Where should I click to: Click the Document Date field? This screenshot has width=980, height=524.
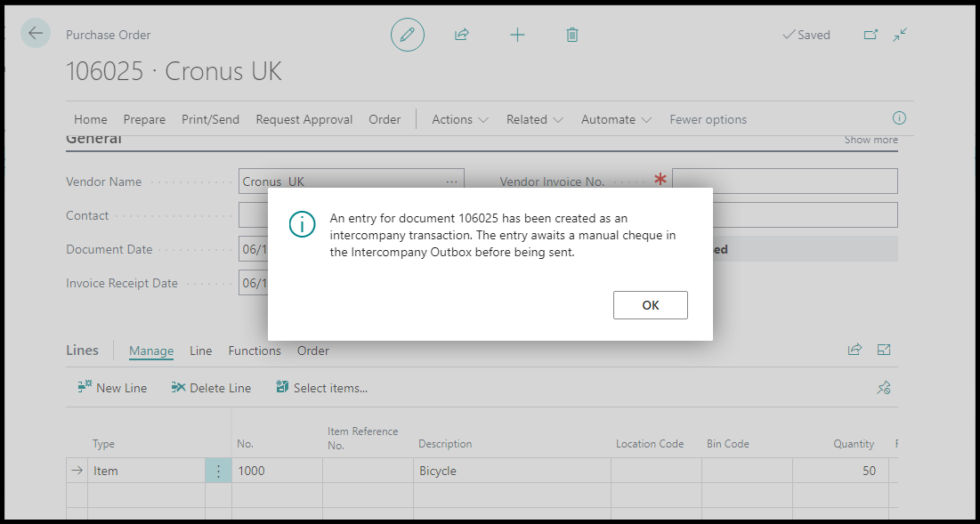pos(253,249)
